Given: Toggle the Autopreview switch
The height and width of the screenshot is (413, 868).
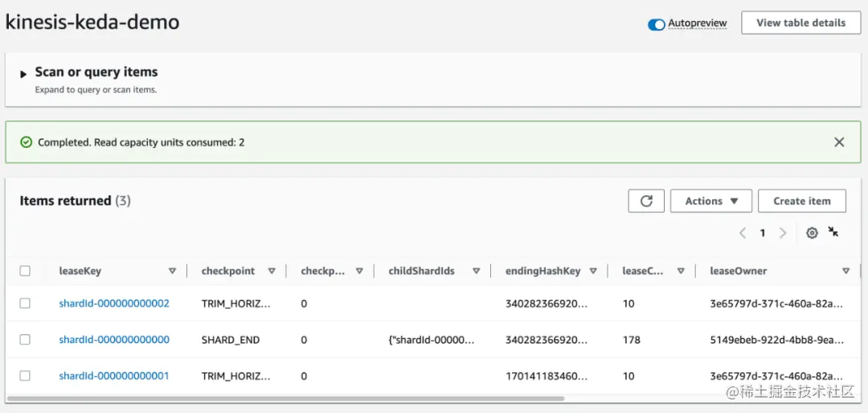Looking at the screenshot, I should tap(657, 24).
